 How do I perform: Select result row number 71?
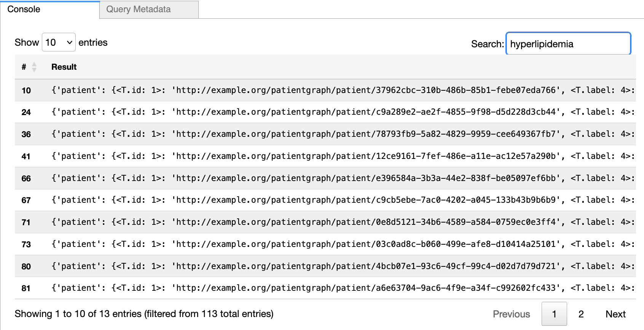[x=26, y=222]
